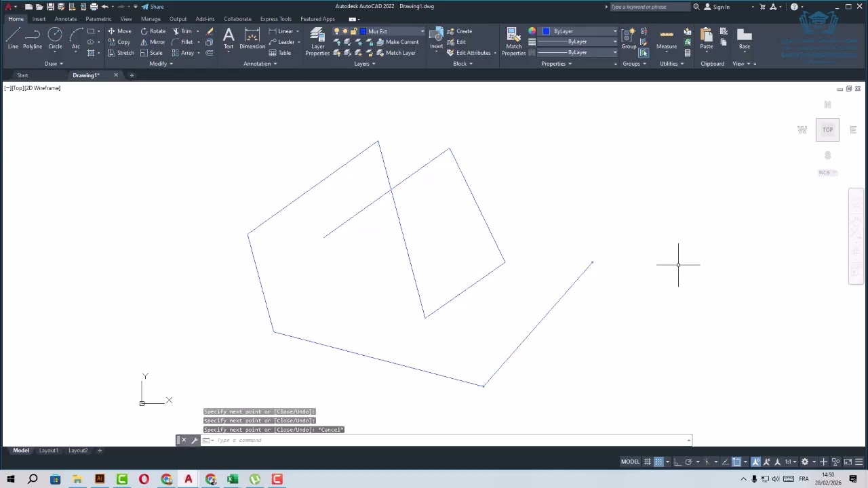Click the Group objects tool

coord(629,39)
